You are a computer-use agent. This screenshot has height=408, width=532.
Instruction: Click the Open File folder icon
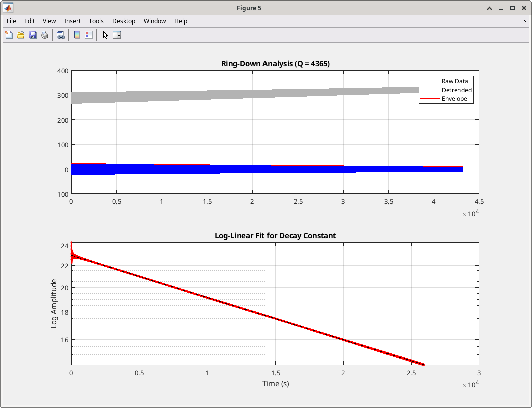(x=21, y=35)
